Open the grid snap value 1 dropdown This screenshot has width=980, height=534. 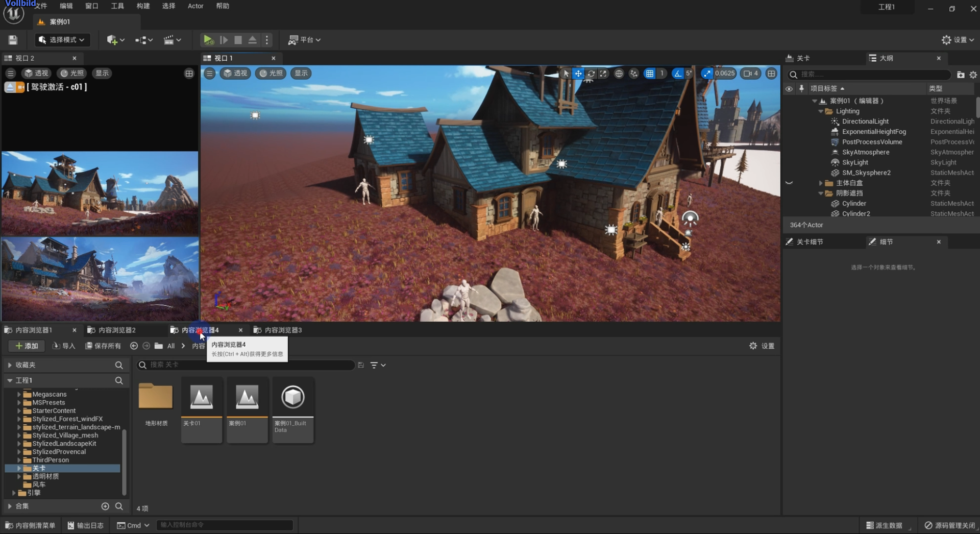pos(662,74)
